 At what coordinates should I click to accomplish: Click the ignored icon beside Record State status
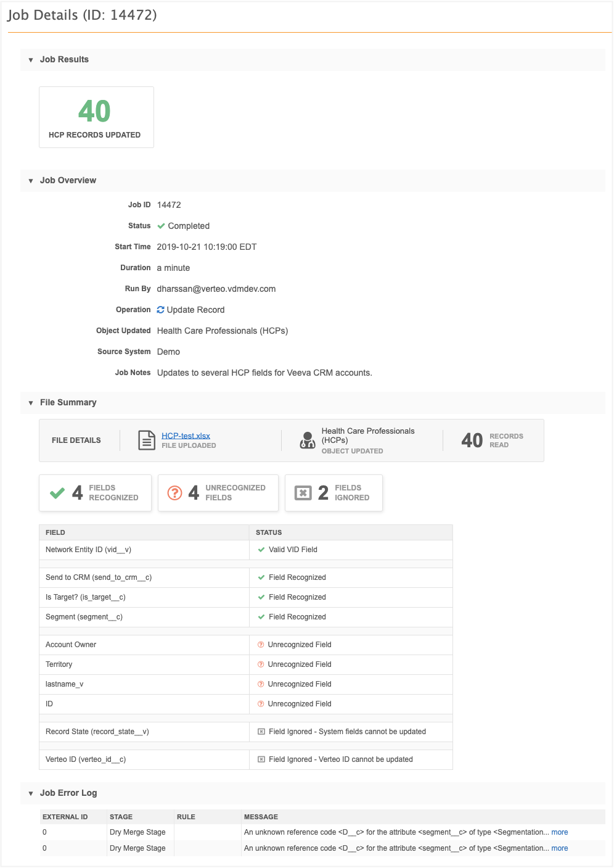261,732
